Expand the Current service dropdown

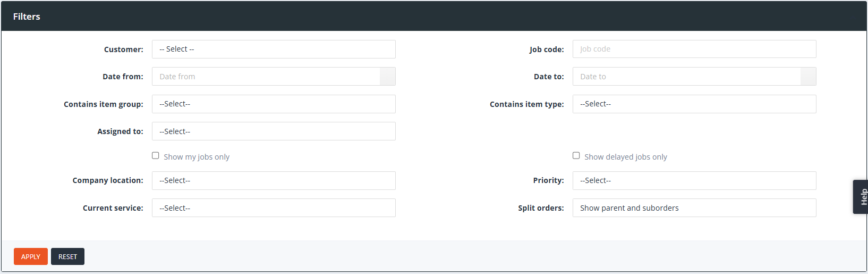tap(274, 208)
